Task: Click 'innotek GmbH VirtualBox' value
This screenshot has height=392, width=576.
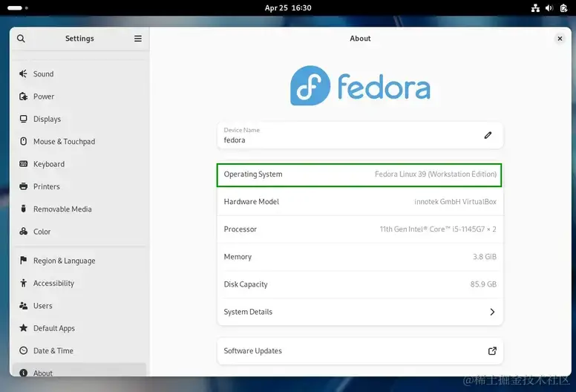Action: pos(455,202)
